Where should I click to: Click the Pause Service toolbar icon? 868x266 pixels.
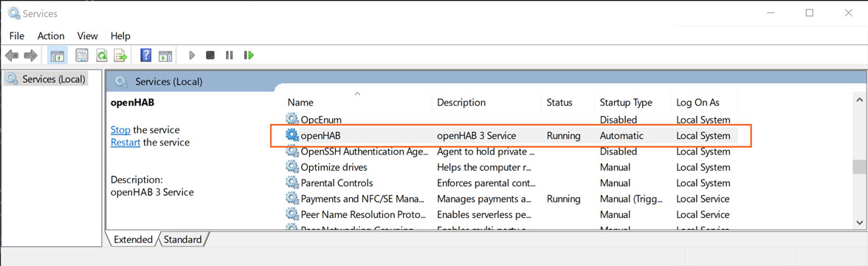point(229,55)
